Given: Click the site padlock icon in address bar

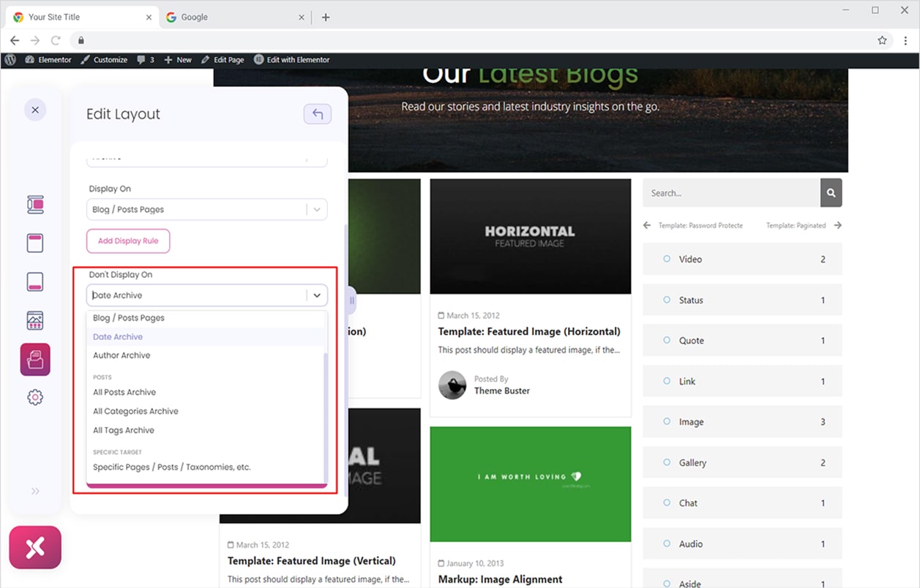Looking at the screenshot, I should pos(81,40).
